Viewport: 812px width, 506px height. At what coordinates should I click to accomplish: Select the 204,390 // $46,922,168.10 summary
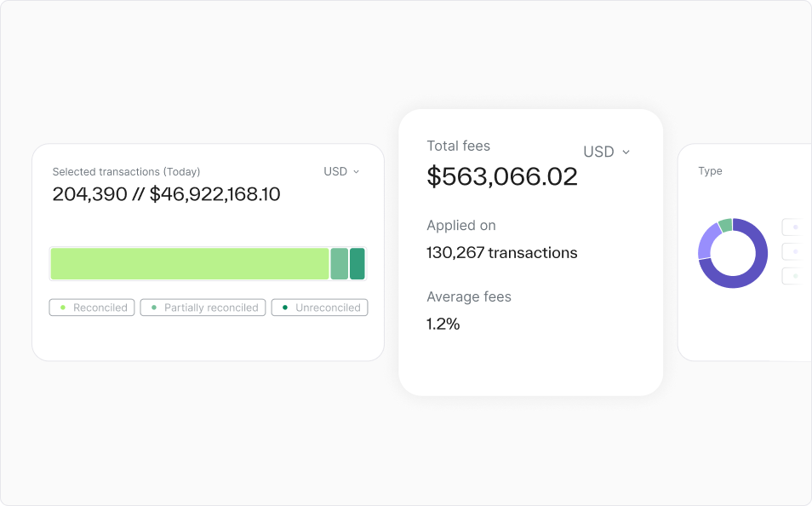tap(166, 194)
